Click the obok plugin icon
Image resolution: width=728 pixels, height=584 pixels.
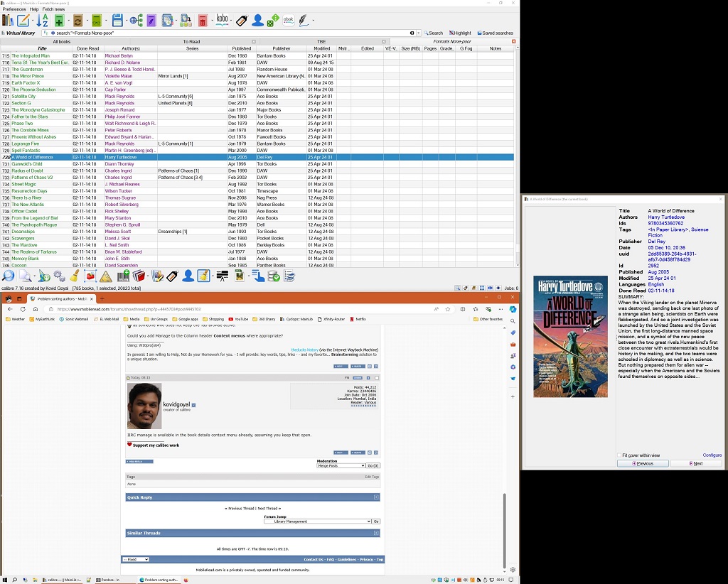tap(289, 20)
